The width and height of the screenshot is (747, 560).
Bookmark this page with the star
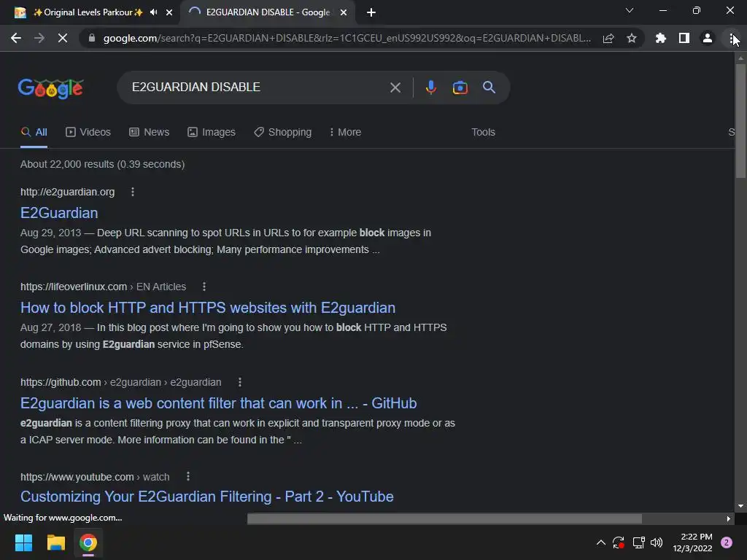(x=632, y=38)
